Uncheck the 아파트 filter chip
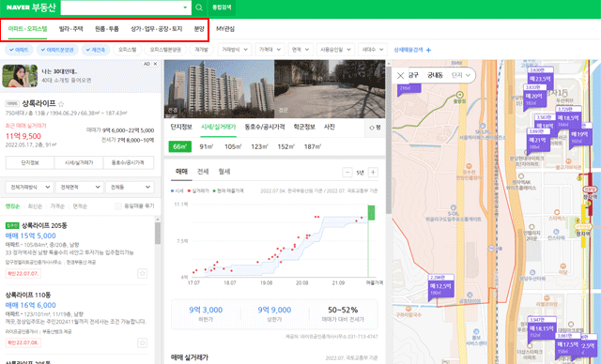The height and width of the screenshot is (364, 601). click(19, 50)
